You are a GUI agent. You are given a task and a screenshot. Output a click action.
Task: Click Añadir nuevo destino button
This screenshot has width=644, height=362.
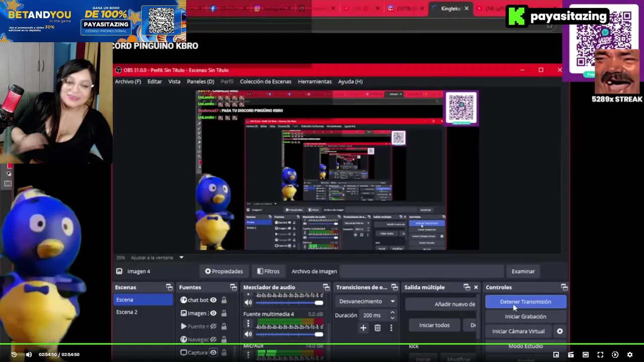pos(441,304)
